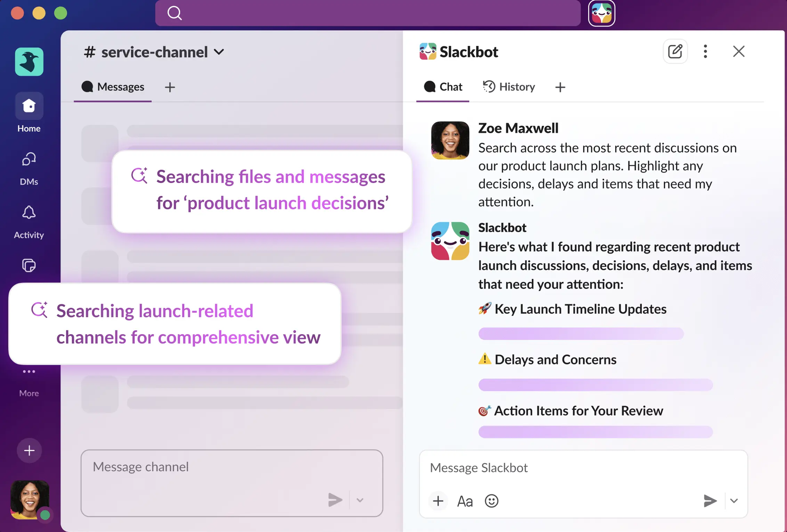
Task: Click the macOS green fullscreen light
Action: pos(61,13)
